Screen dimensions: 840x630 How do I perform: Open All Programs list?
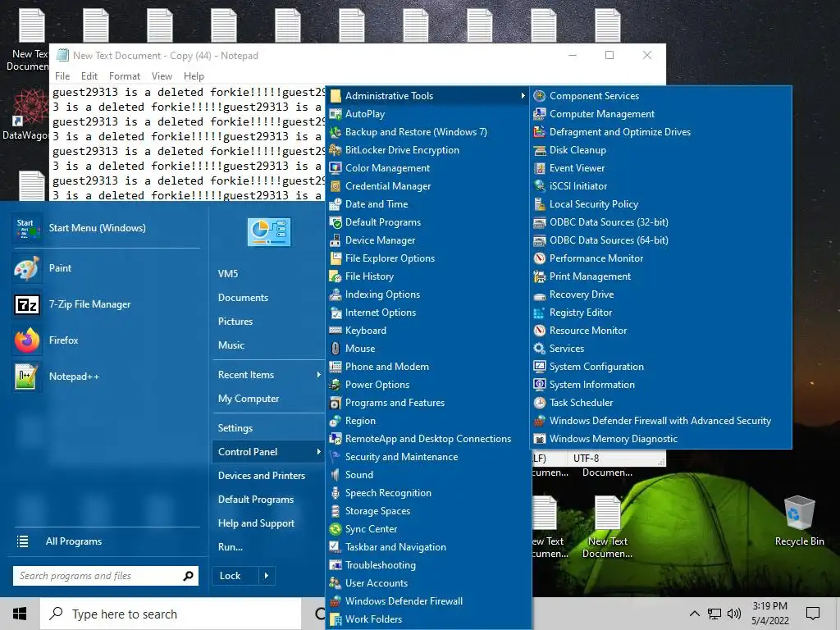coord(73,541)
